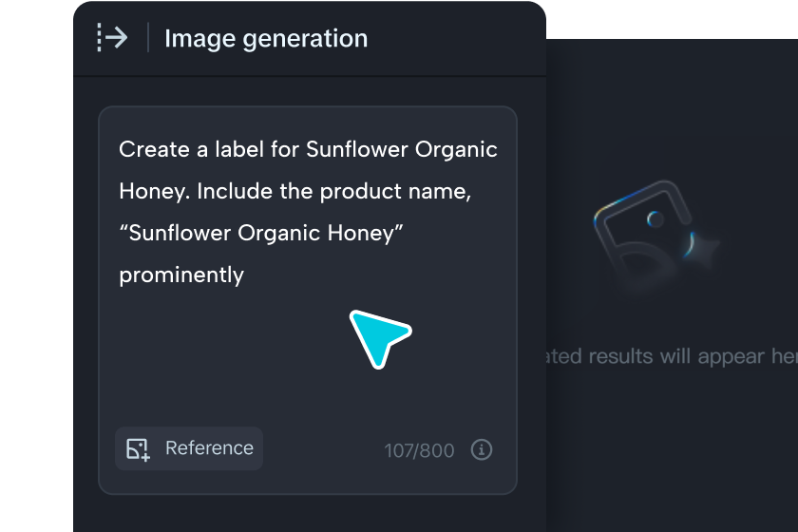Click empty space below the prompt text
The width and height of the screenshot is (798, 532).
[237, 370]
